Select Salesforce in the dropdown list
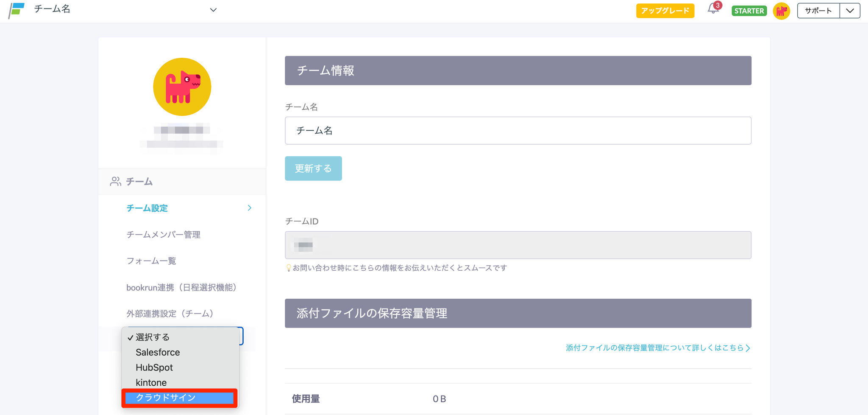The height and width of the screenshot is (415, 868). [x=158, y=352]
